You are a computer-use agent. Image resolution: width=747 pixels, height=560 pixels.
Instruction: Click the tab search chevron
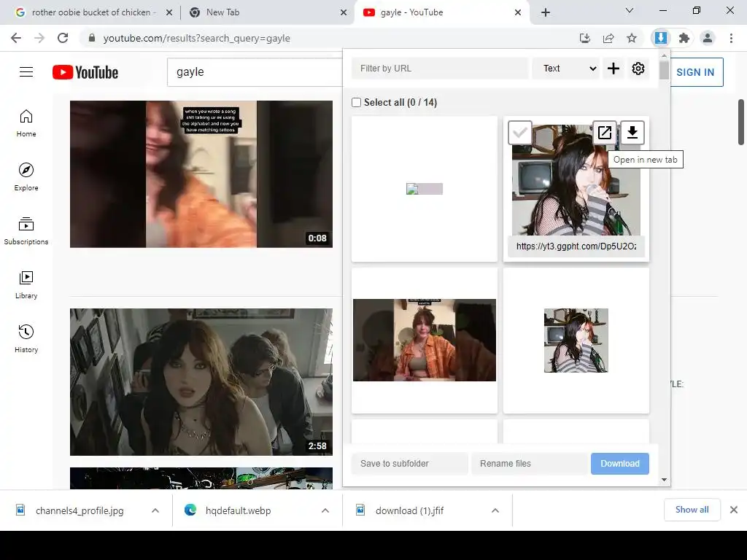pos(630,10)
